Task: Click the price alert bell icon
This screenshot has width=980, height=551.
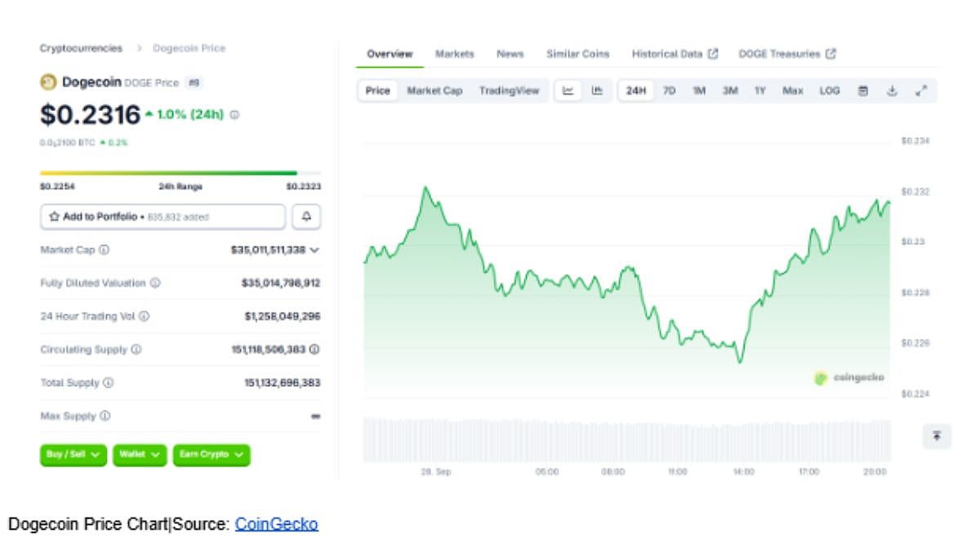Action: tap(306, 217)
